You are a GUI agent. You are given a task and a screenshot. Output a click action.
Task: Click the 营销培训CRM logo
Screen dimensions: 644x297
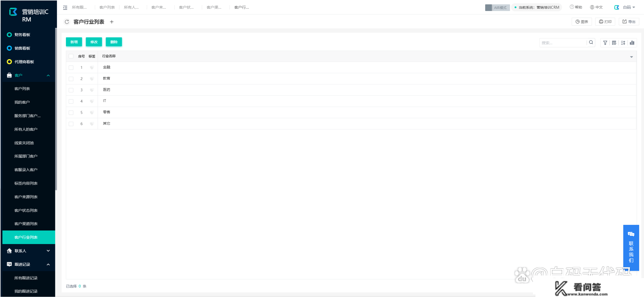point(13,12)
